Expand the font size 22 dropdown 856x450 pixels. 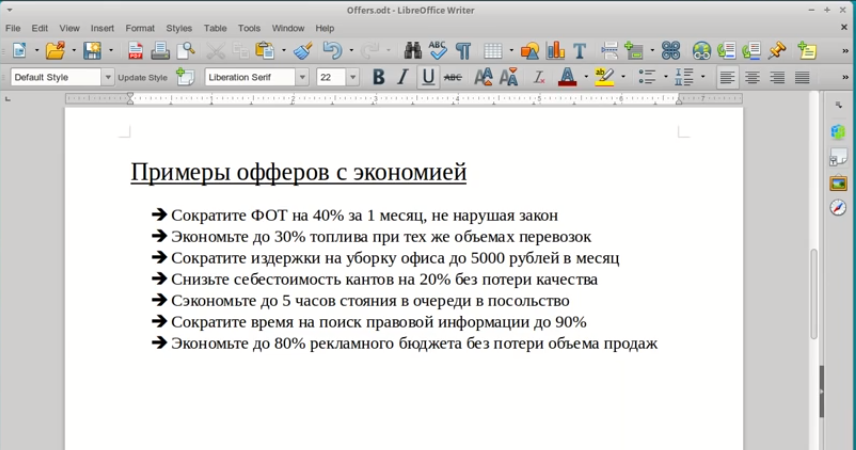(x=353, y=77)
